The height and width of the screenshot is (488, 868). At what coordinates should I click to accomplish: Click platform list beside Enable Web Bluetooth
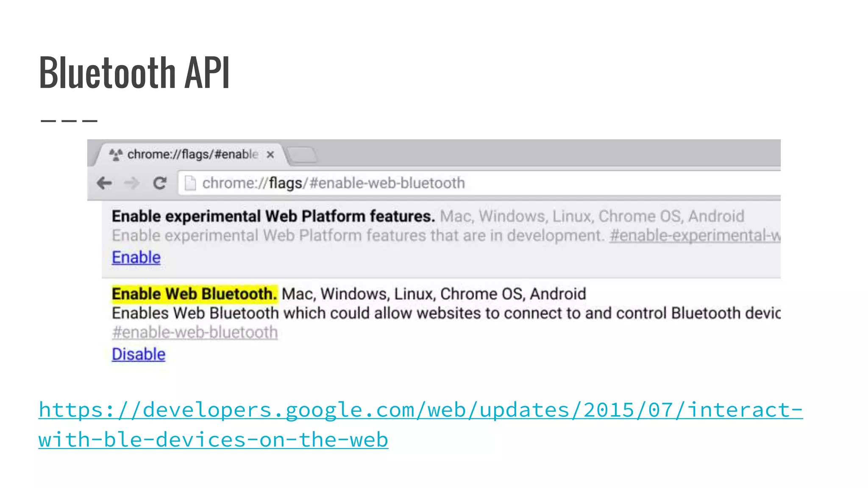(434, 294)
